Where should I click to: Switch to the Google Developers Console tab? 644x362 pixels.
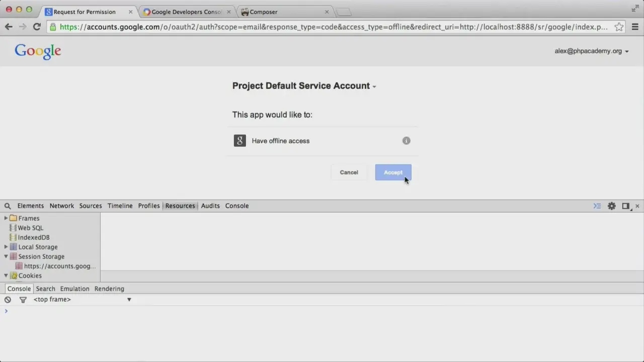point(185,12)
